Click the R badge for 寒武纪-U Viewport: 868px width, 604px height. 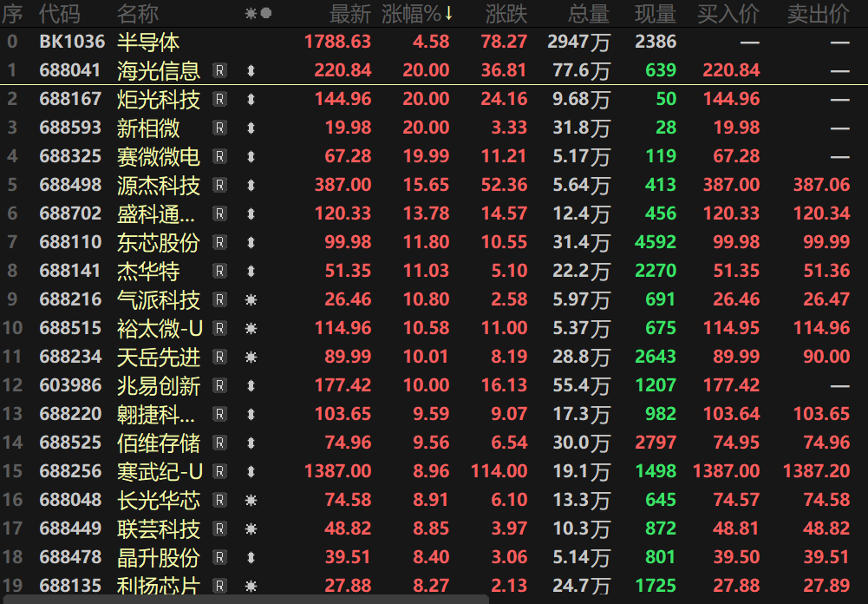[219, 471]
